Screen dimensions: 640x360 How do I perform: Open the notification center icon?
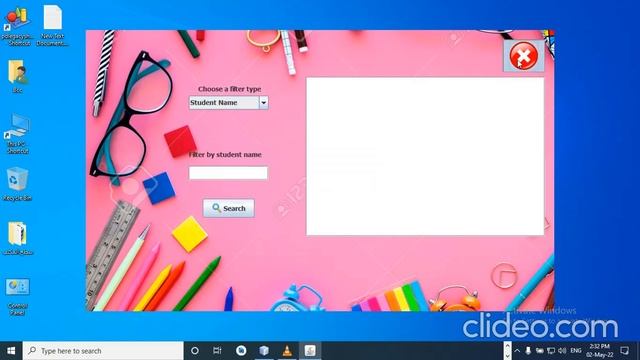pos(624,351)
